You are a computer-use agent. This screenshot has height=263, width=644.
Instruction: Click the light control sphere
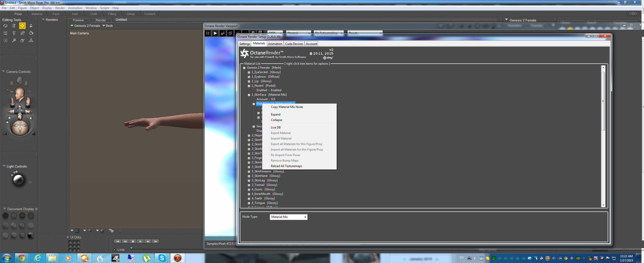(x=18, y=180)
